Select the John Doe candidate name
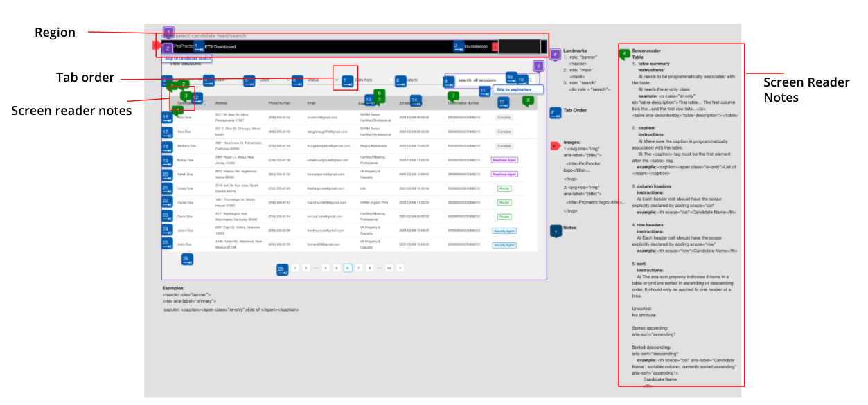 (184, 245)
